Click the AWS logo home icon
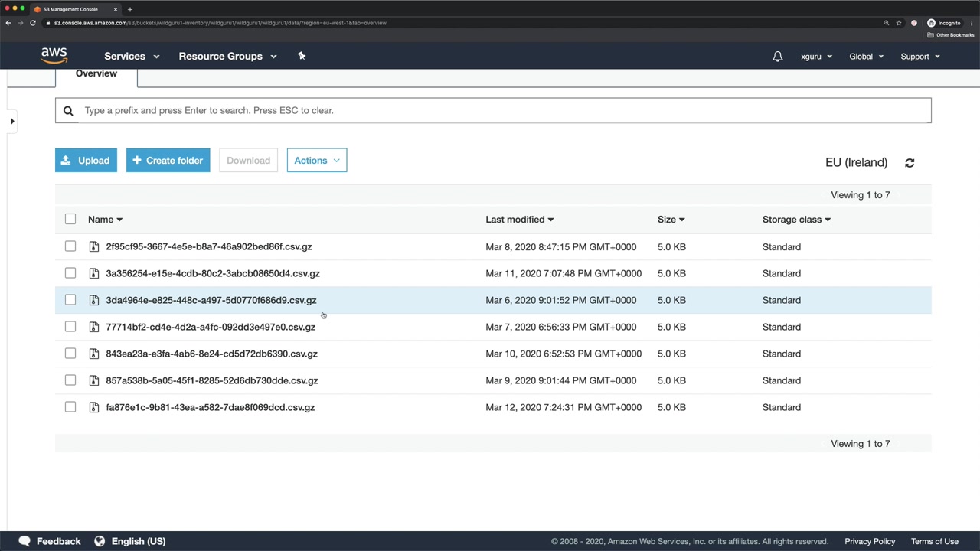The height and width of the screenshot is (551, 980). point(54,56)
